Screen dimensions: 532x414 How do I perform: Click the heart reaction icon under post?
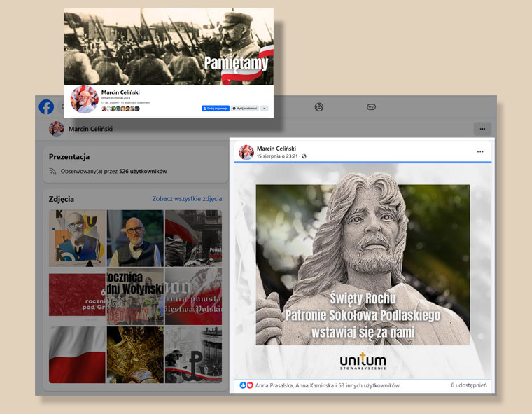point(250,385)
